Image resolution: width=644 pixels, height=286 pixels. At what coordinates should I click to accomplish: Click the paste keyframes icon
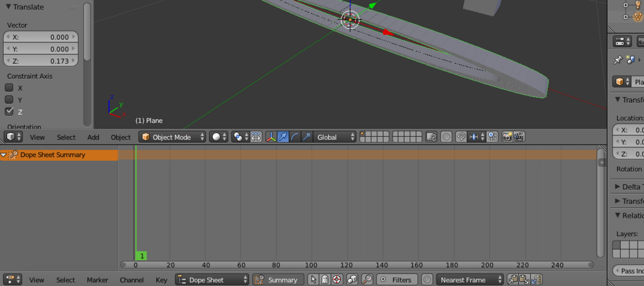525,280
